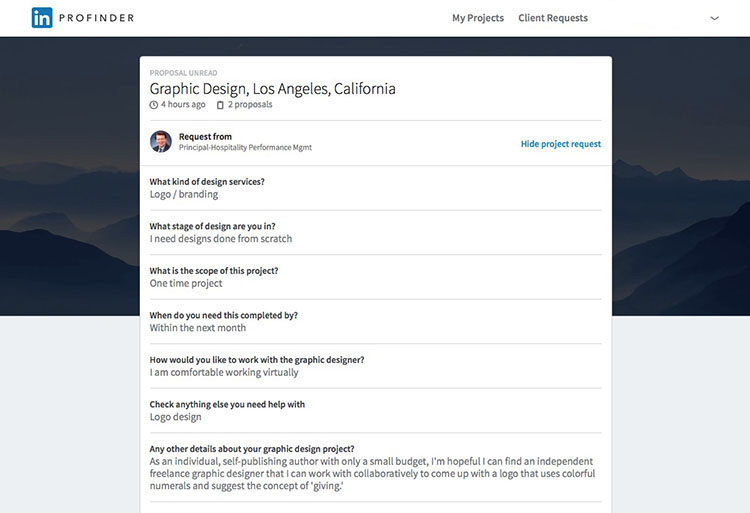Click the "One time project" scope answer
Image resolution: width=750 pixels, height=513 pixels.
coord(186,283)
